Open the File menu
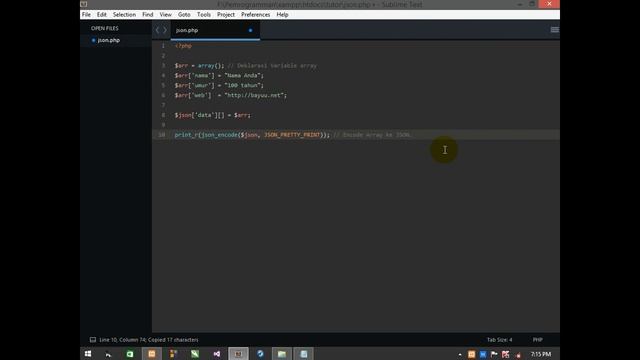The width and height of the screenshot is (640, 360). pyautogui.click(x=86, y=15)
